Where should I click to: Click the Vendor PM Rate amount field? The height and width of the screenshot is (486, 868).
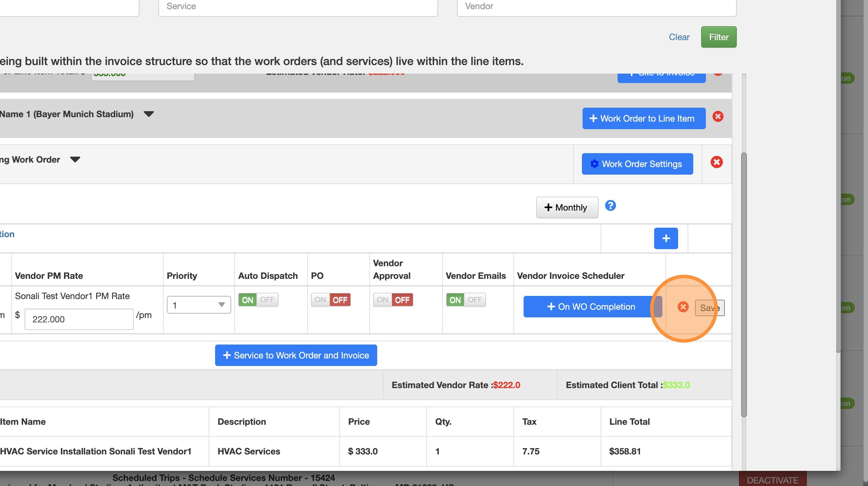tap(79, 319)
